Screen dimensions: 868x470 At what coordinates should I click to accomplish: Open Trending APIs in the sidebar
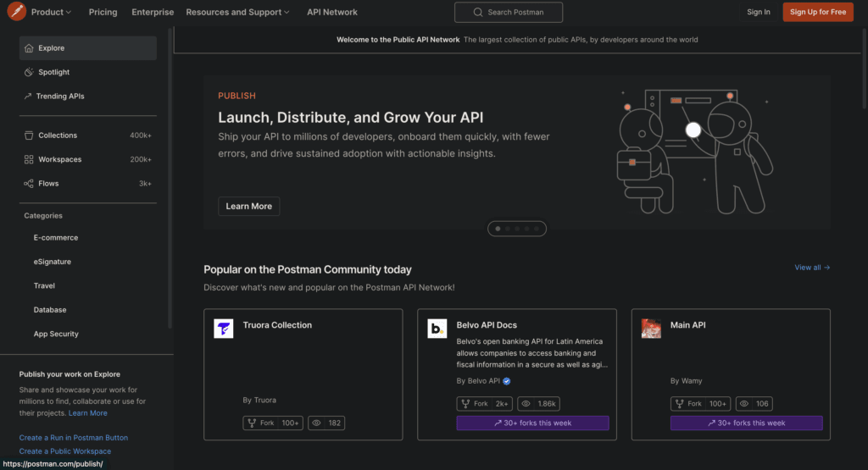click(x=88, y=97)
